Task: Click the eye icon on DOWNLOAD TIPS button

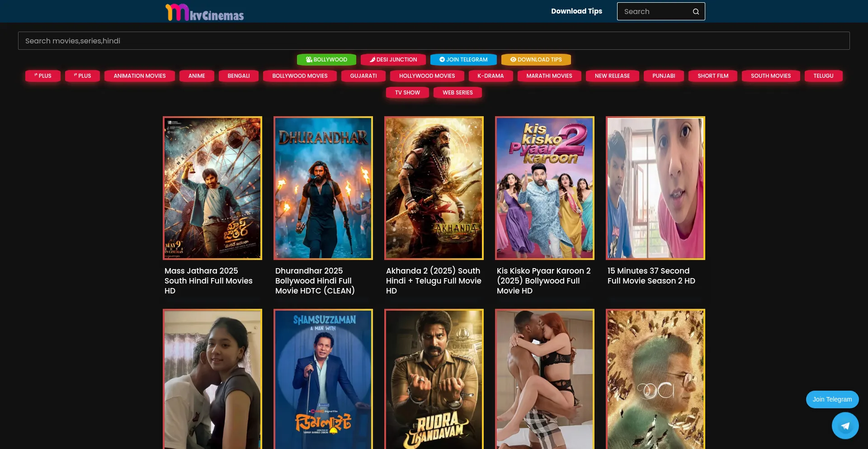Action: (513, 59)
